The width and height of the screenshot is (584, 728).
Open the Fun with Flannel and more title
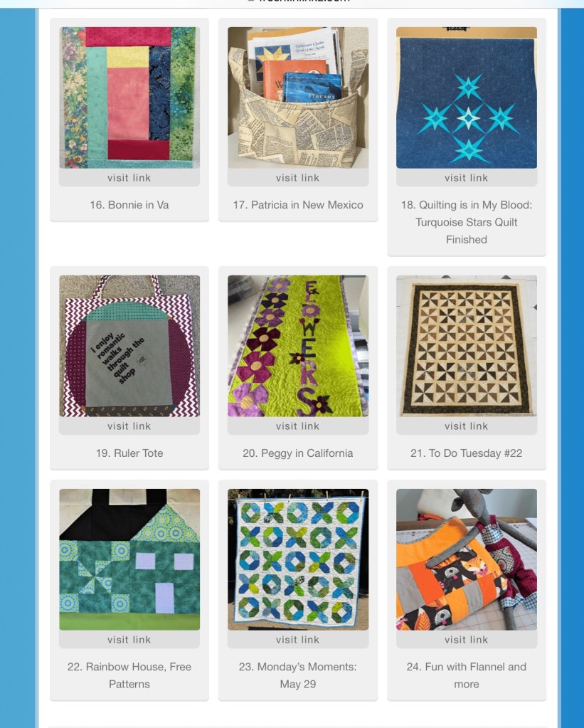467,675
